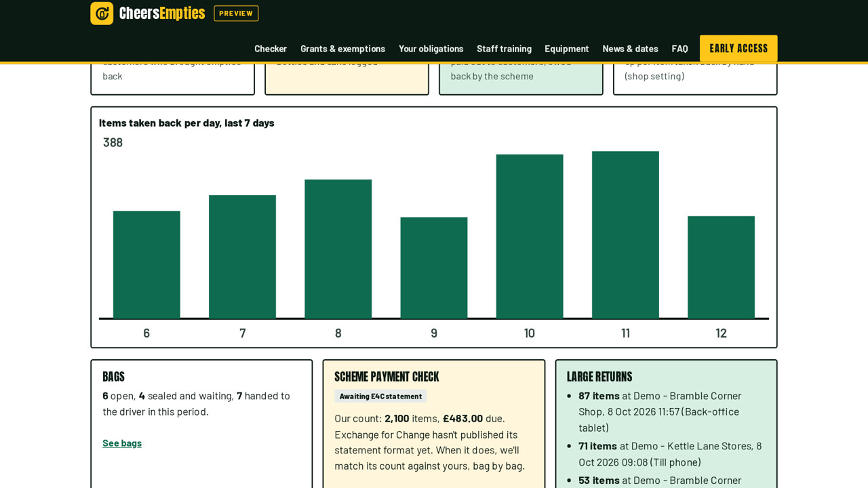Screen dimensions: 868x488
Task: Click the Preview badge
Action: pos(236,14)
